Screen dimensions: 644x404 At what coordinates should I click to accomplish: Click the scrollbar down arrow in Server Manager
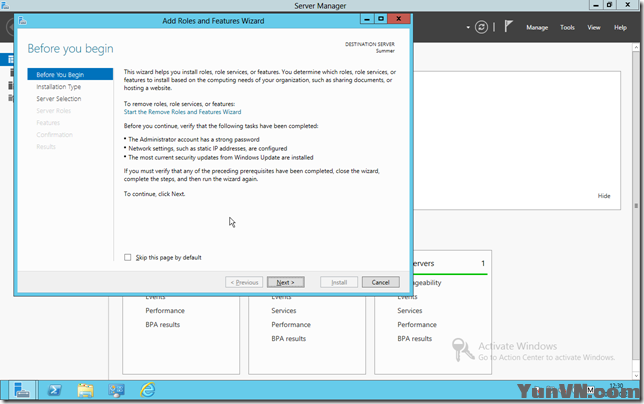[x=637, y=375]
